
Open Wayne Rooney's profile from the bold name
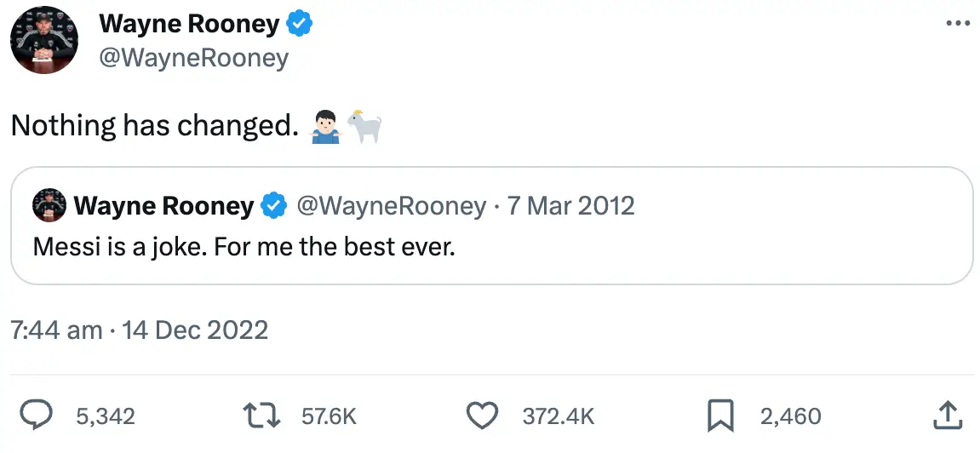pyautogui.click(x=189, y=25)
